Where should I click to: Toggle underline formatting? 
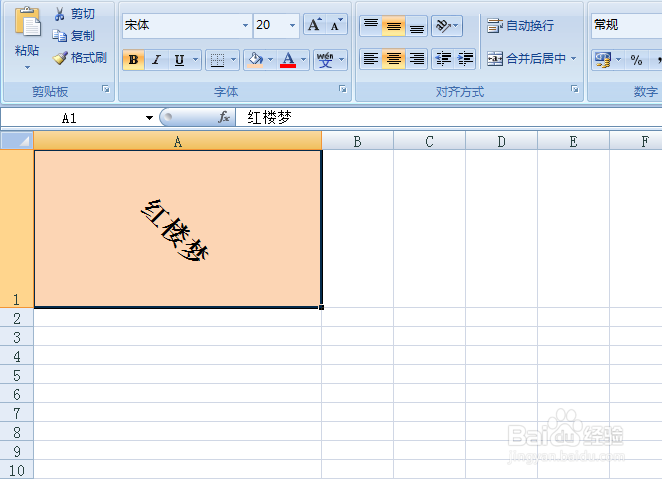tap(179, 60)
